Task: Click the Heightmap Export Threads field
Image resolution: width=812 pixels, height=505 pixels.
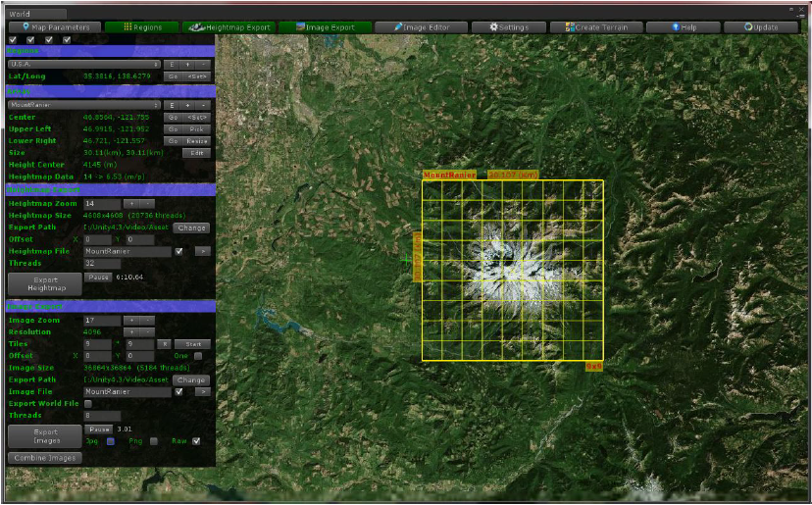Action: [102, 264]
